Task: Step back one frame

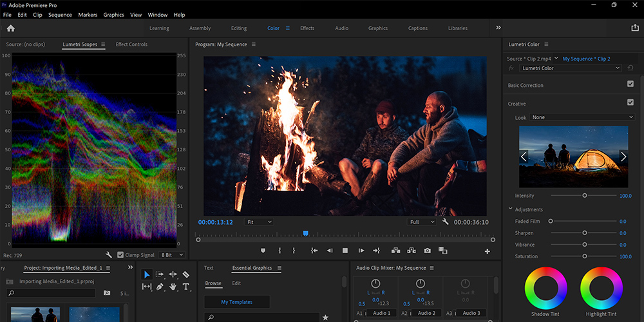Action: click(329, 251)
